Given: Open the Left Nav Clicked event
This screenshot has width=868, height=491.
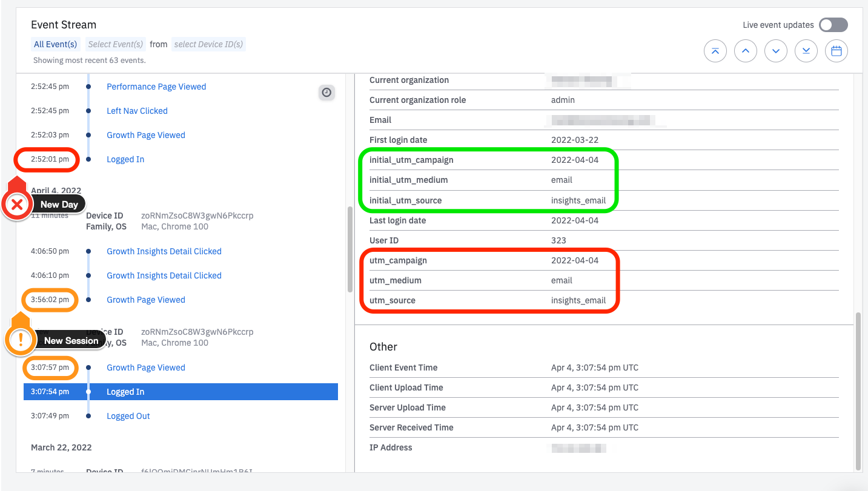Looking at the screenshot, I should (137, 111).
